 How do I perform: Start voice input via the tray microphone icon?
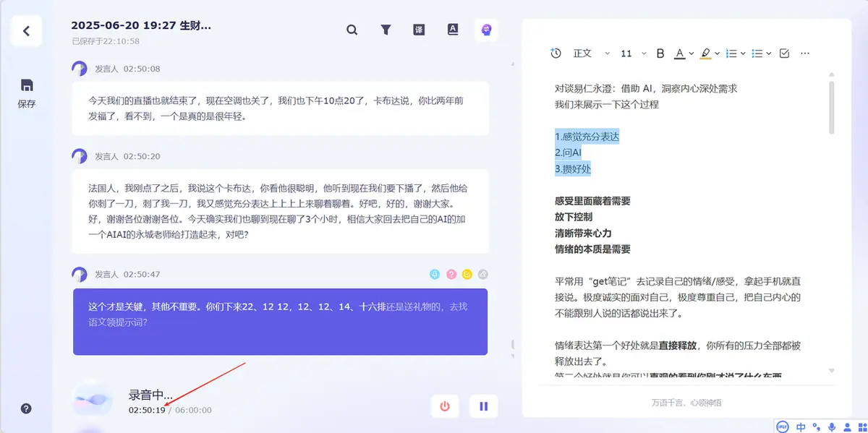click(832, 426)
